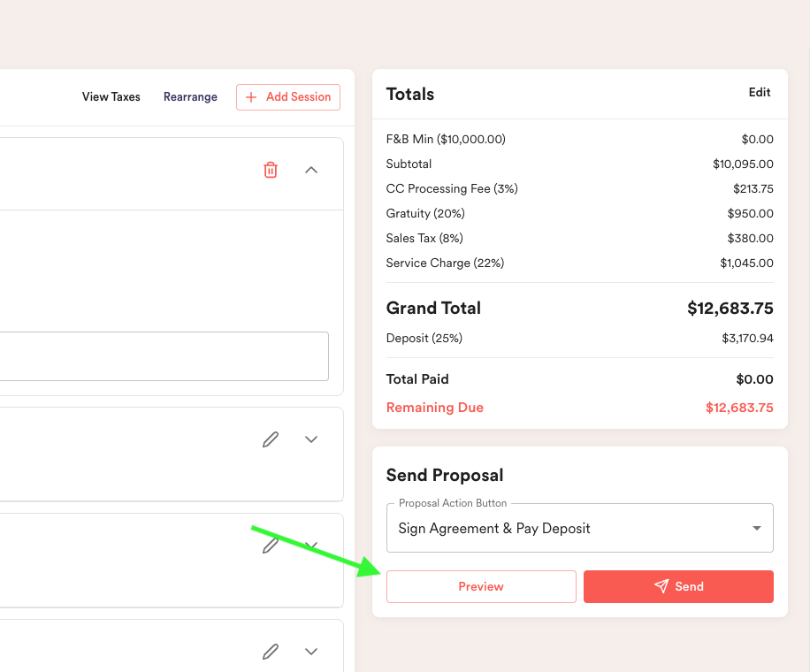Image resolution: width=810 pixels, height=672 pixels.
Task: Click plus icon in Add Session
Action: (x=251, y=97)
